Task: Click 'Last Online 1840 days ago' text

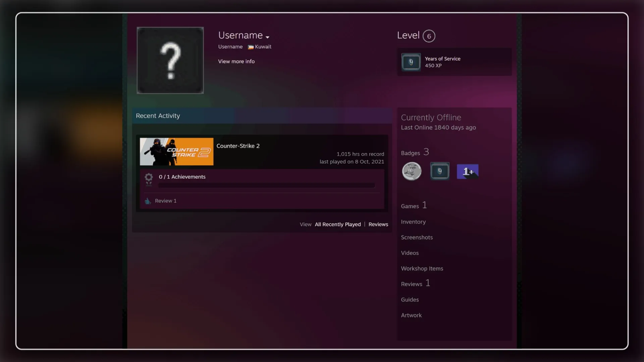Action: [x=438, y=127]
